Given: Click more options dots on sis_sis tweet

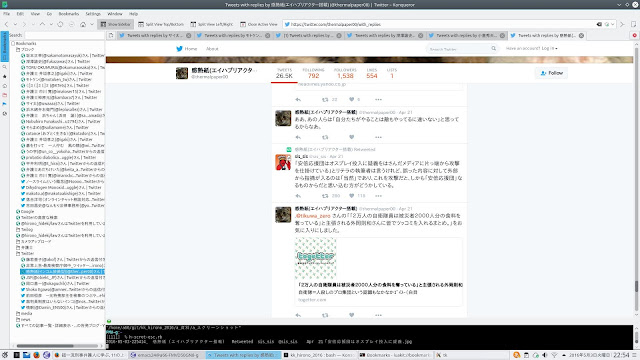Looking at the screenshot, I should click(378, 196).
